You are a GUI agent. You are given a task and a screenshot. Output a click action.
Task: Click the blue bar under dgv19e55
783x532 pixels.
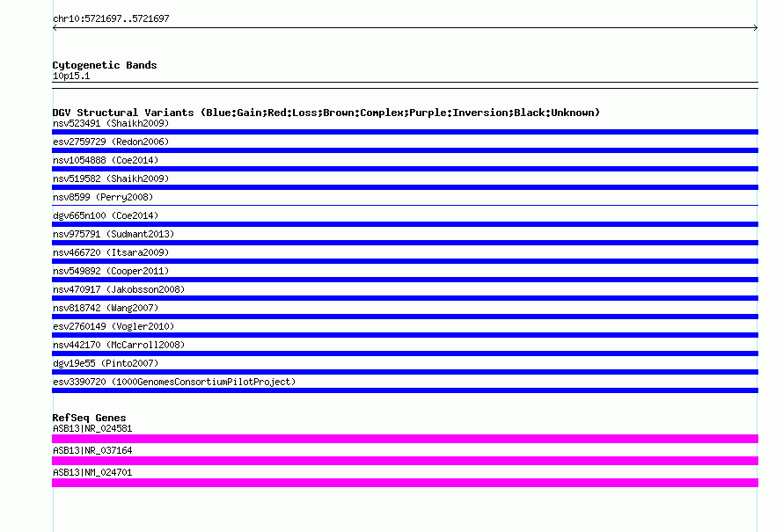pos(405,372)
